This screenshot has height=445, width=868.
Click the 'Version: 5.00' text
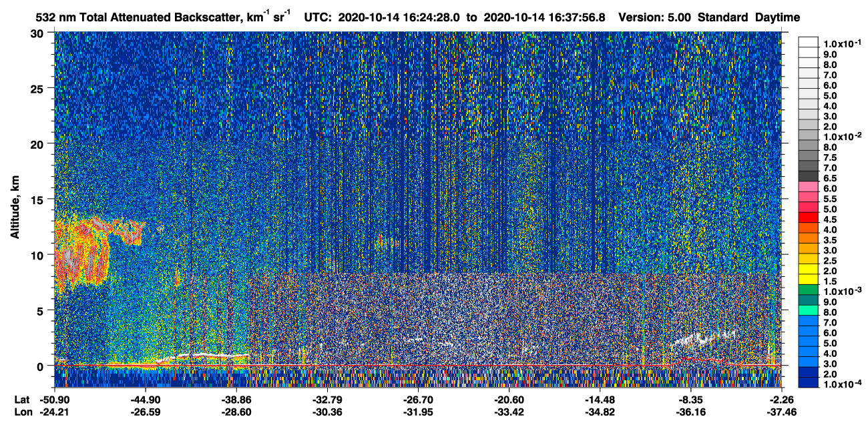655,17
